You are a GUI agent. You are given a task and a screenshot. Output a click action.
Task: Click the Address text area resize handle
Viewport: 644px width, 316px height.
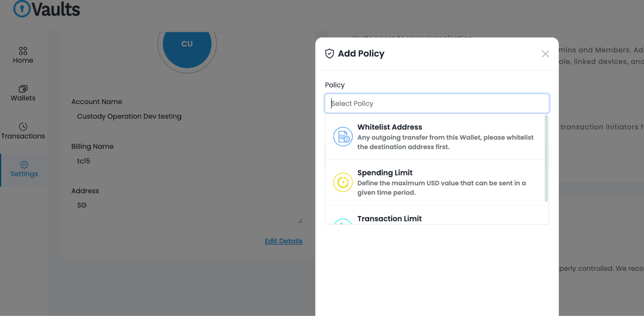click(300, 221)
